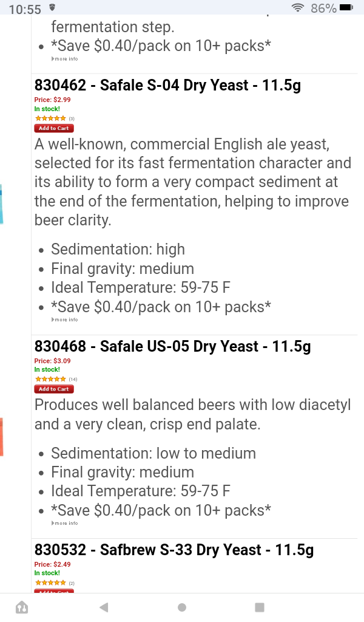Screen dimensions: 364x622
Task: Open recent apps with the square button
Action: click(260, 607)
